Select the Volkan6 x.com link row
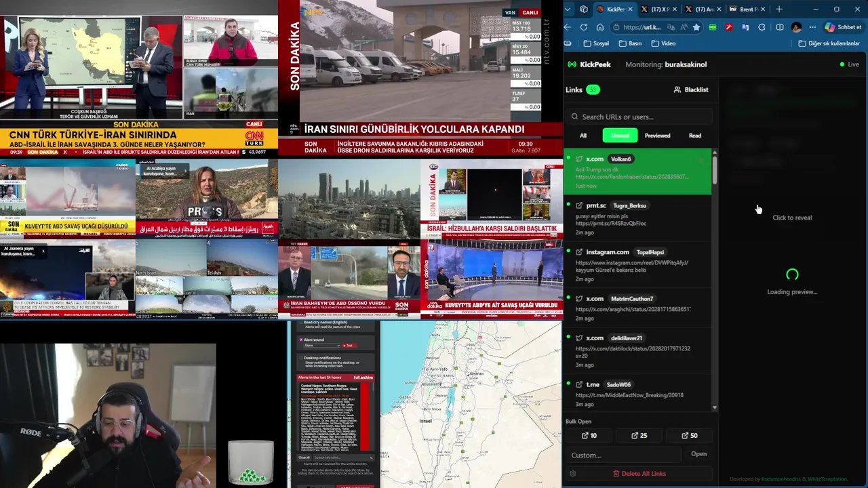Image resolution: width=868 pixels, height=488 pixels. pyautogui.click(x=637, y=171)
